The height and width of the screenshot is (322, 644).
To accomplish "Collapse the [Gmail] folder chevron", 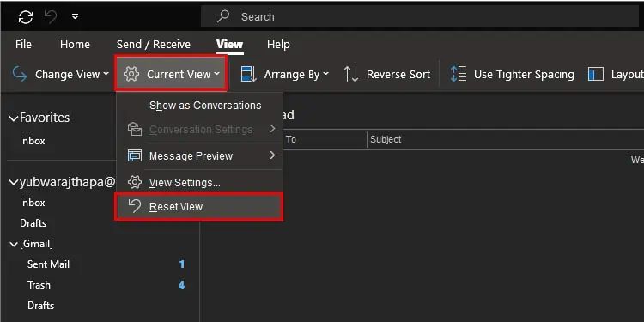I will pyautogui.click(x=14, y=245).
